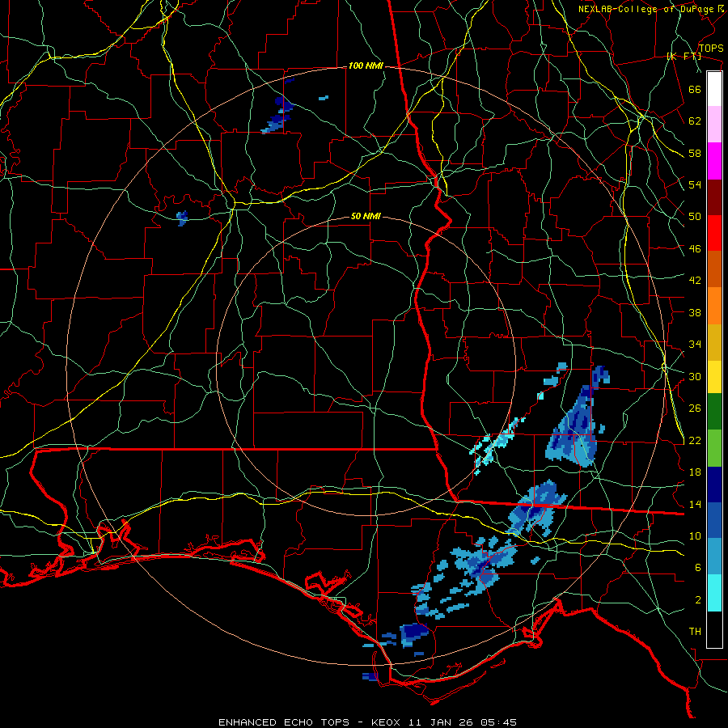Select the bright red color scale swatch
This screenshot has height=728, width=728.
pos(714,233)
